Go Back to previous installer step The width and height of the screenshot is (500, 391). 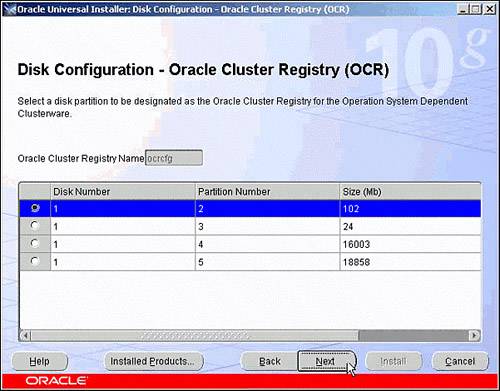coord(269,361)
